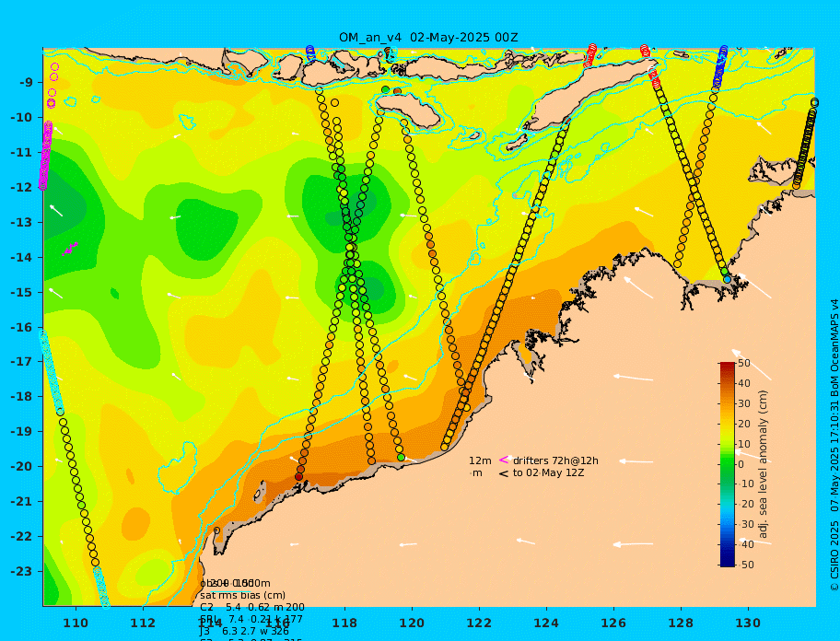Click the latitude label -21
The width and height of the screenshot is (840, 641).
(x=23, y=501)
